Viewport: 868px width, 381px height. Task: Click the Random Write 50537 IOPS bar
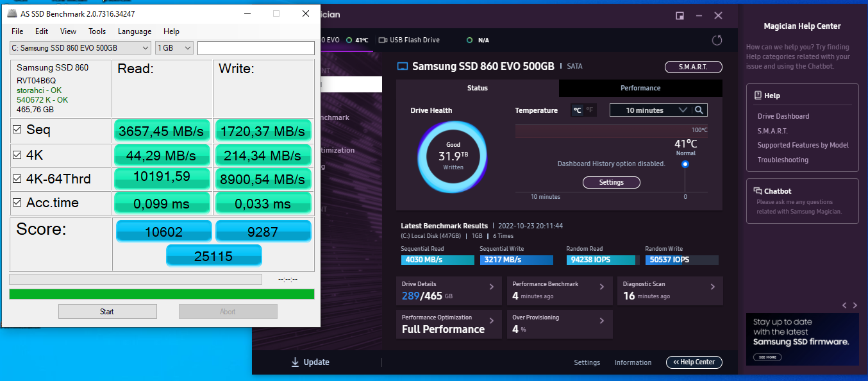click(682, 260)
